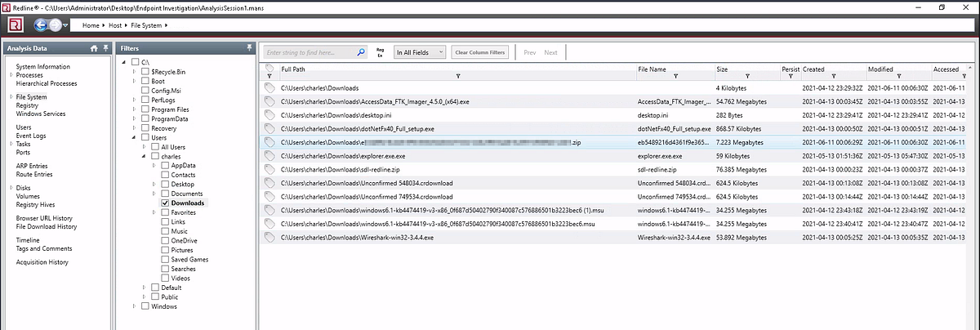980x330 pixels.
Task: Check the Users folder checkbox
Action: (145, 137)
